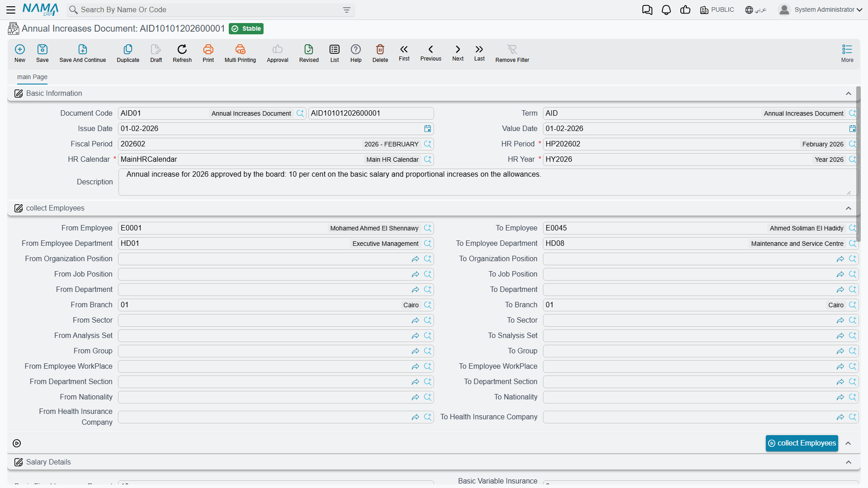
Task: Collapse the Salary Details section
Action: tap(849, 462)
